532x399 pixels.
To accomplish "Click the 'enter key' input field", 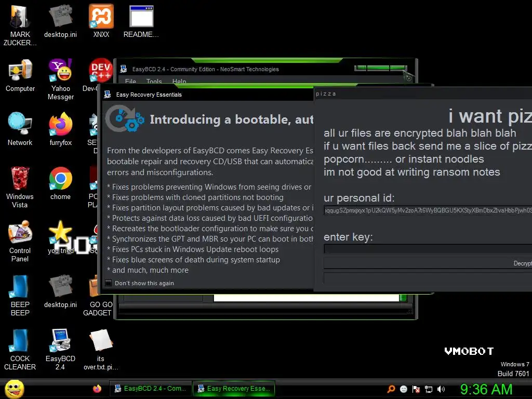I will point(428,249).
